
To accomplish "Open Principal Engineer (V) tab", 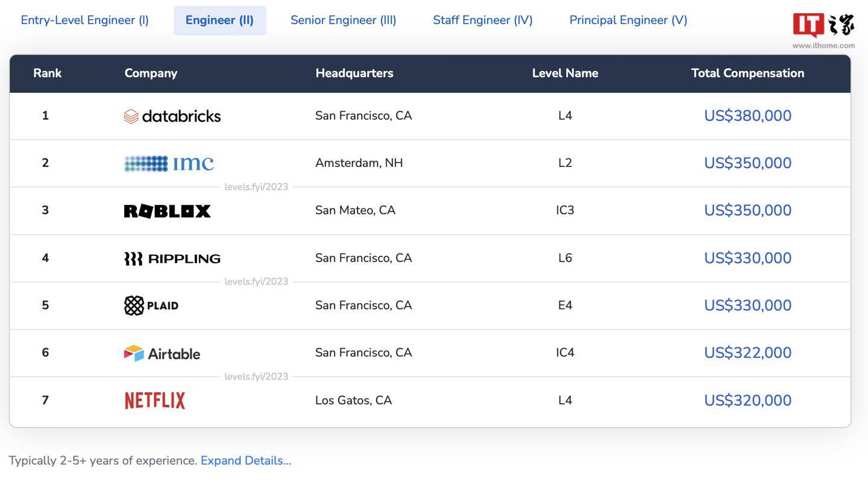I will point(629,20).
